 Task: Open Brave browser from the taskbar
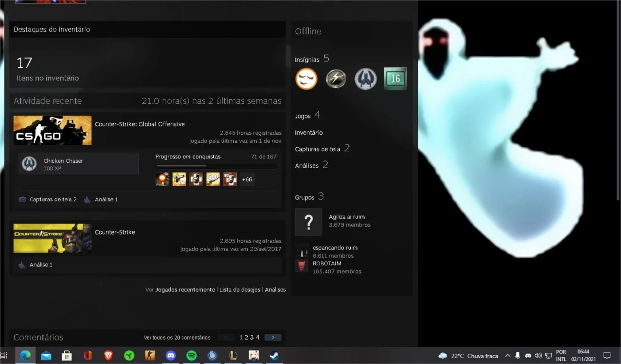coord(108,356)
